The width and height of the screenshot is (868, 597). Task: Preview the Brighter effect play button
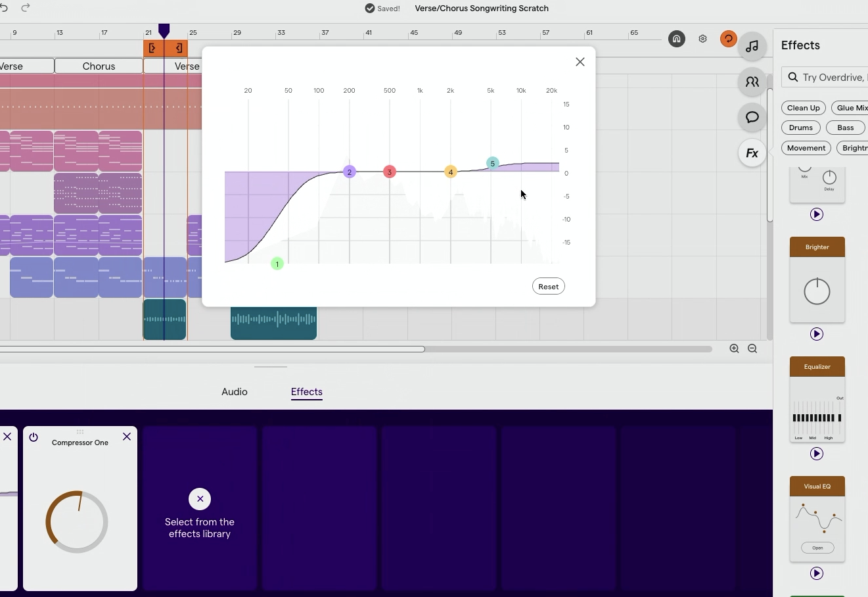[817, 334]
